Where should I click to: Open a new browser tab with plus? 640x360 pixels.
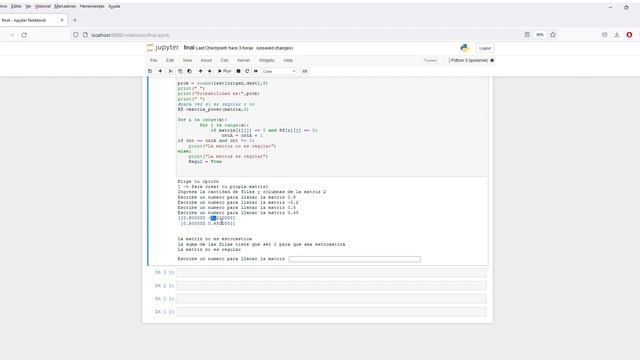(75, 20)
